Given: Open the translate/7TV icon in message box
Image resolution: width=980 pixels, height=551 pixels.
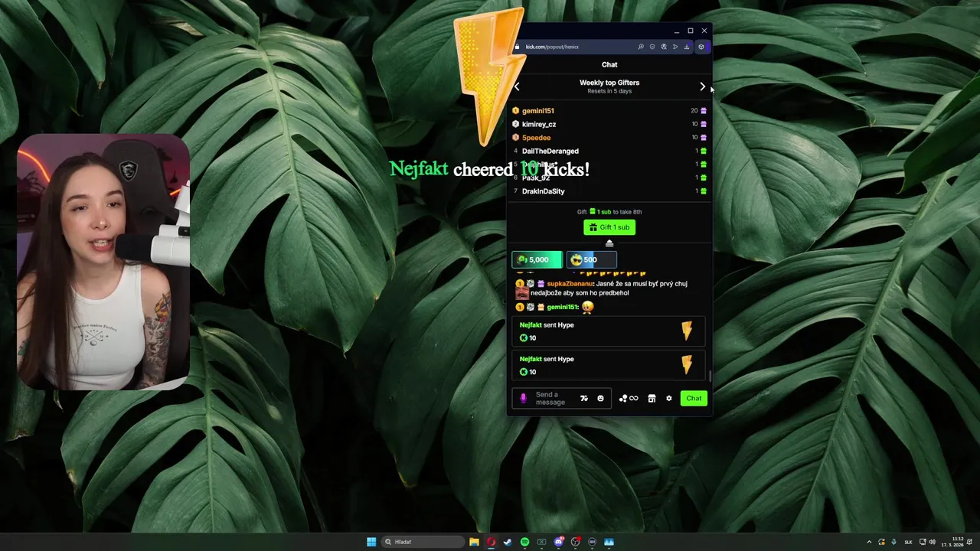Looking at the screenshot, I should [584, 398].
